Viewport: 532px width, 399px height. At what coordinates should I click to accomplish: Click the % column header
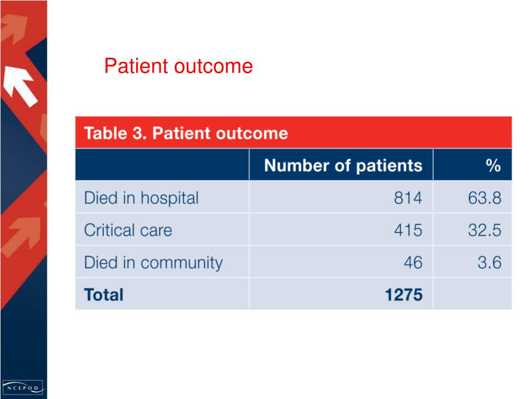493,166
